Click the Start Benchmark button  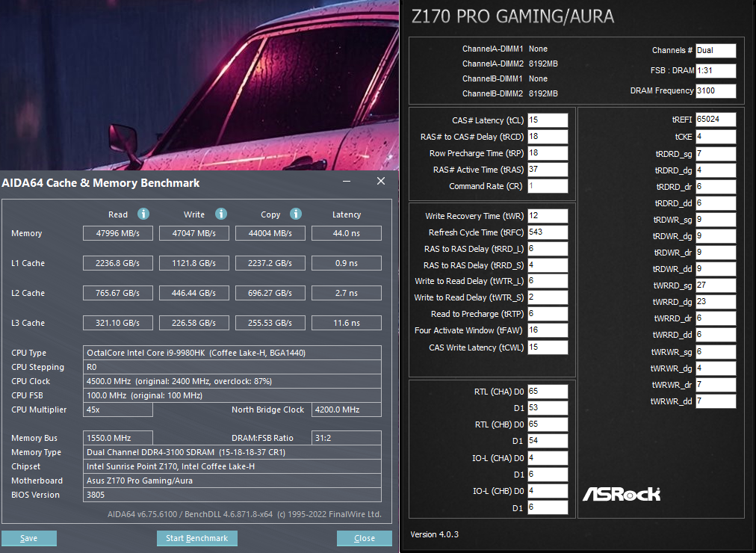[196, 538]
